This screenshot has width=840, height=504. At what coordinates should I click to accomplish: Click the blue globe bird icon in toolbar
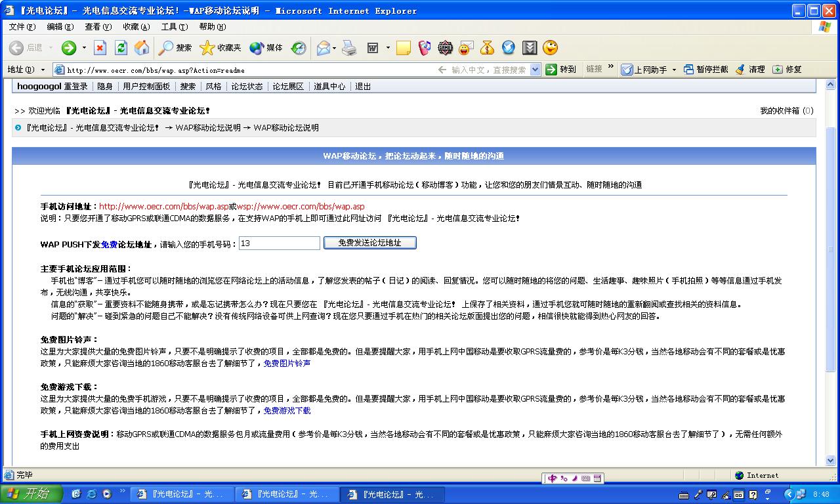pyautogui.click(x=509, y=48)
